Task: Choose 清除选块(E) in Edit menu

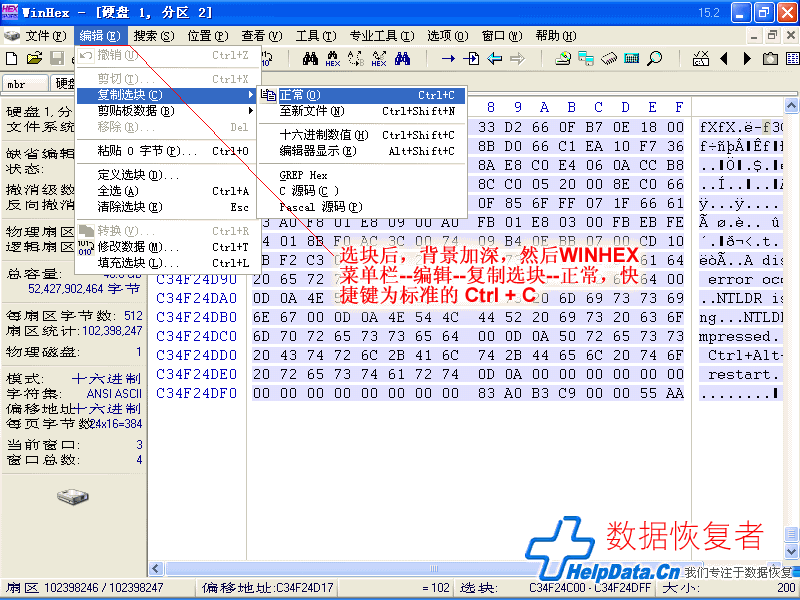Action: [x=166, y=207]
